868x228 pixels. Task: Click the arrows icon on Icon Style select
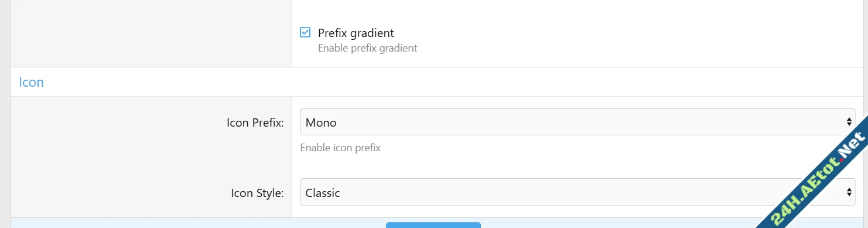click(849, 192)
